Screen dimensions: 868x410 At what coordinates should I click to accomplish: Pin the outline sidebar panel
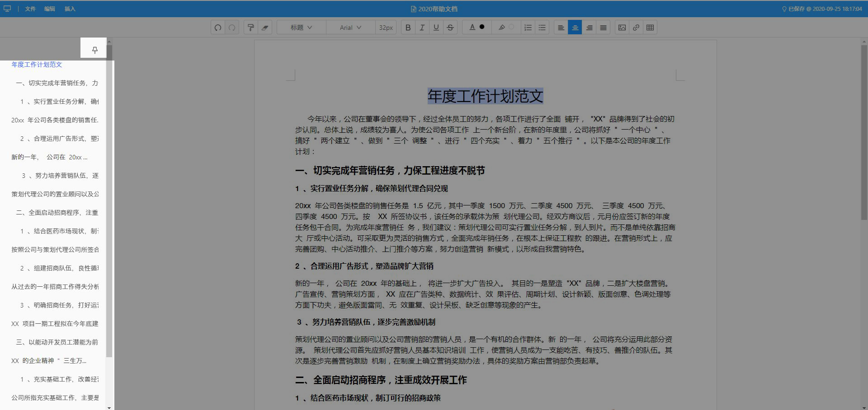click(x=95, y=50)
